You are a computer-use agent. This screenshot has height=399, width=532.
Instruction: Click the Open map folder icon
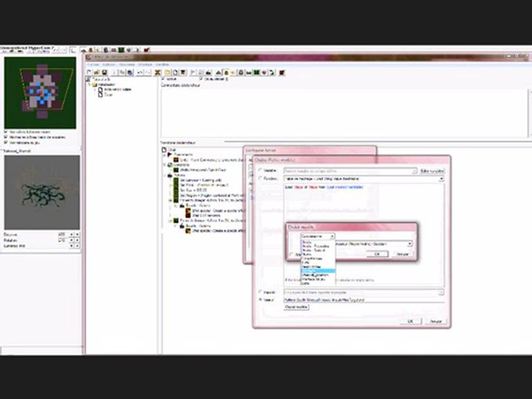(96, 72)
